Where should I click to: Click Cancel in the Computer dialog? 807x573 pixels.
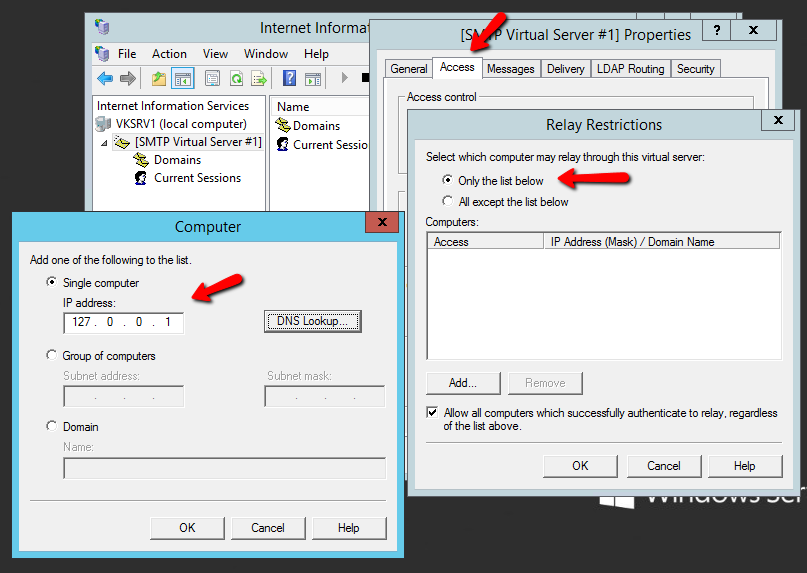point(268,528)
